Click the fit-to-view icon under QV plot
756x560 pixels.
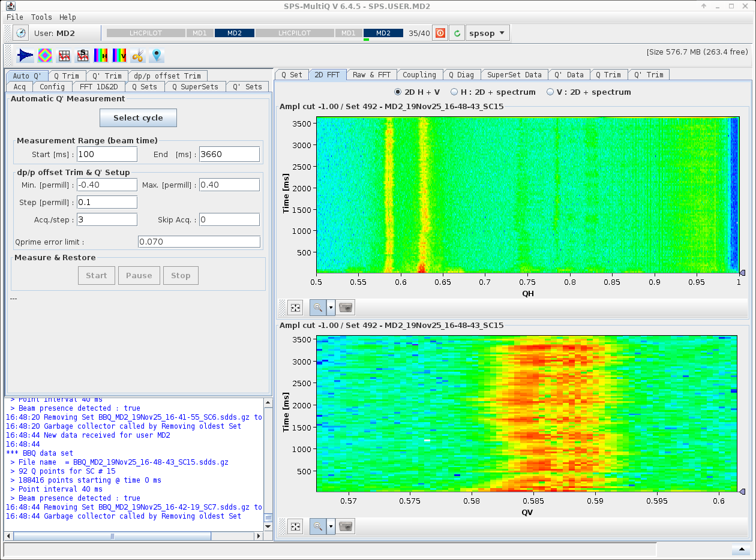tap(295, 526)
